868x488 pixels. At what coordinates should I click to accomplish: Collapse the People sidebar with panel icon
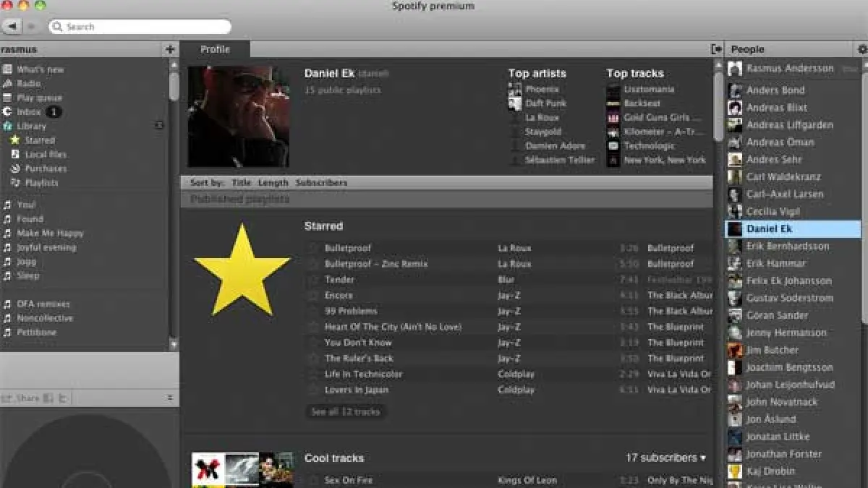pyautogui.click(x=716, y=49)
